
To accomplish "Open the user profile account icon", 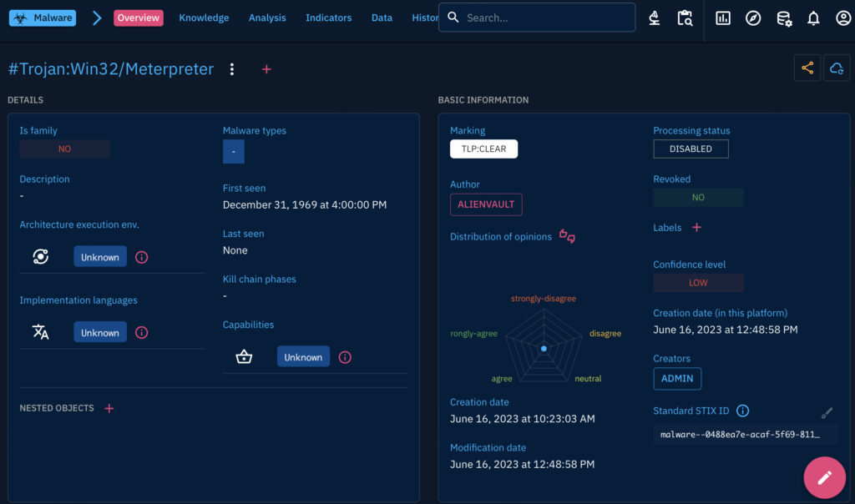I will point(842,18).
